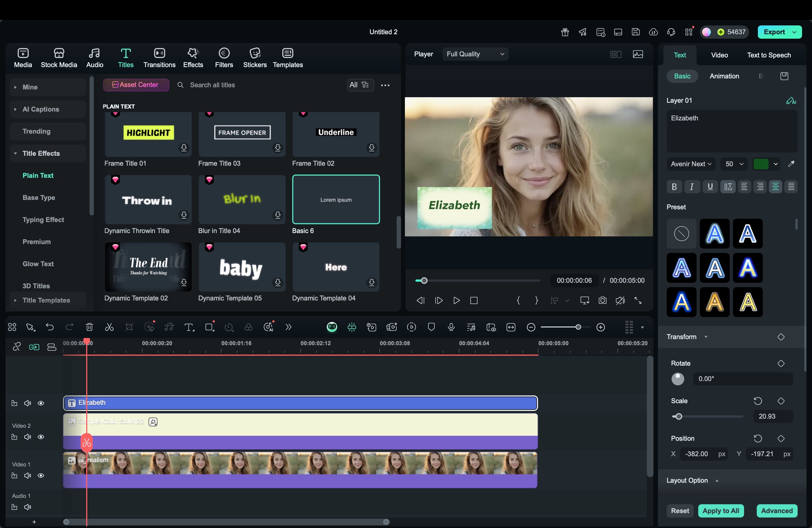Toggle italic text formatting
Viewport: 812px width, 528px height.
coord(692,187)
